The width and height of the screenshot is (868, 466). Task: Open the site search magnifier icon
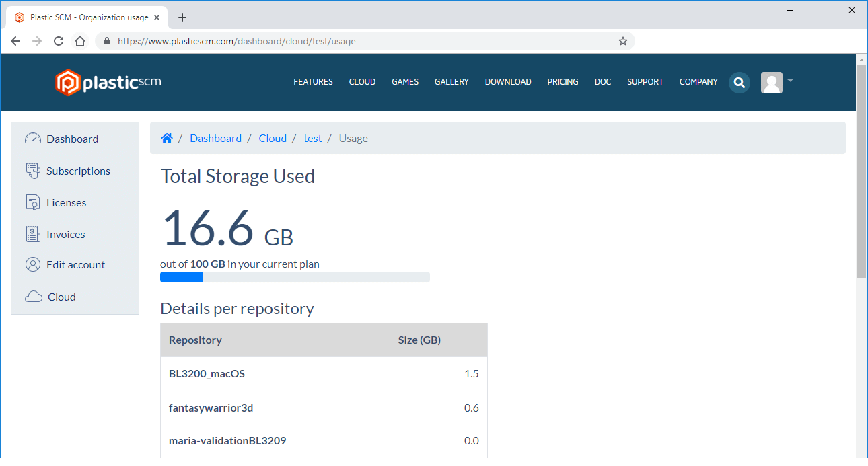[739, 83]
